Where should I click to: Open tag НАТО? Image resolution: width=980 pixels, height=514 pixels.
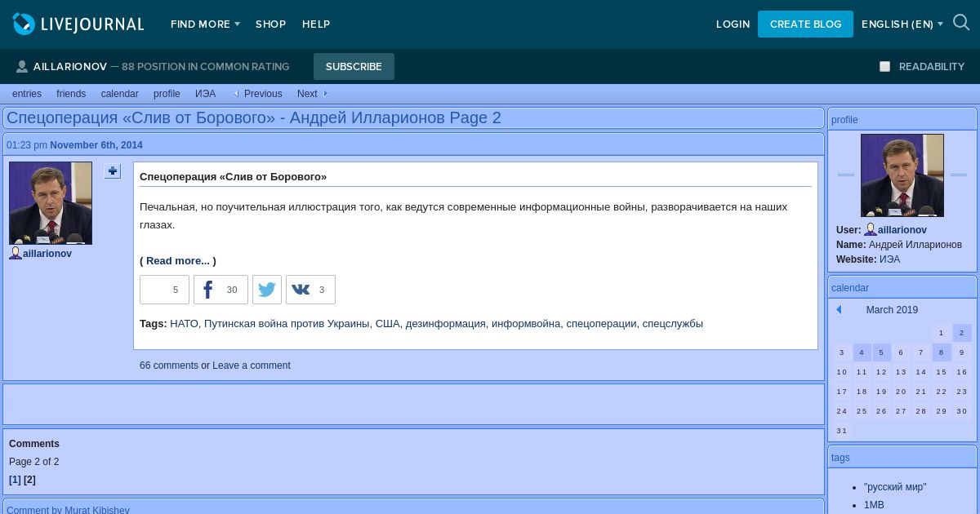coord(184,324)
